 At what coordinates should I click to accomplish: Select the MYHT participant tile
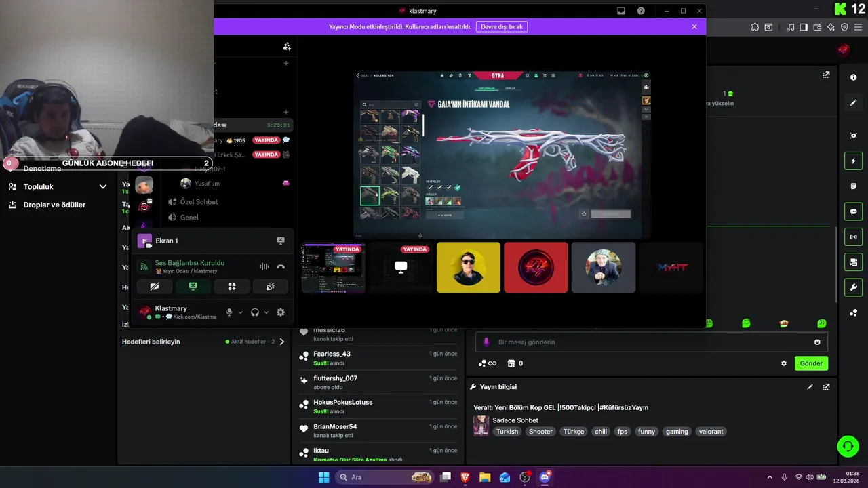pyautogui.click(x=671, y=268)
